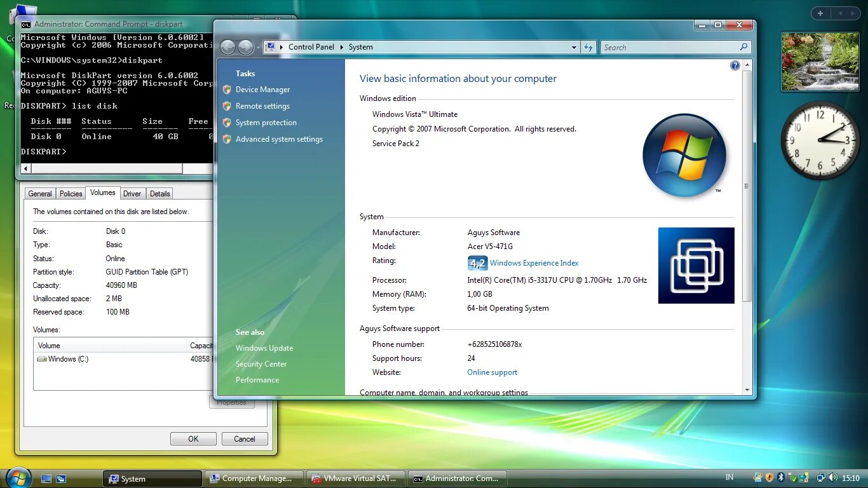The width and height of the screenshot is (868, 488).
Task: Switch to Policies tab in disk properties
Action: click(71, 194)
